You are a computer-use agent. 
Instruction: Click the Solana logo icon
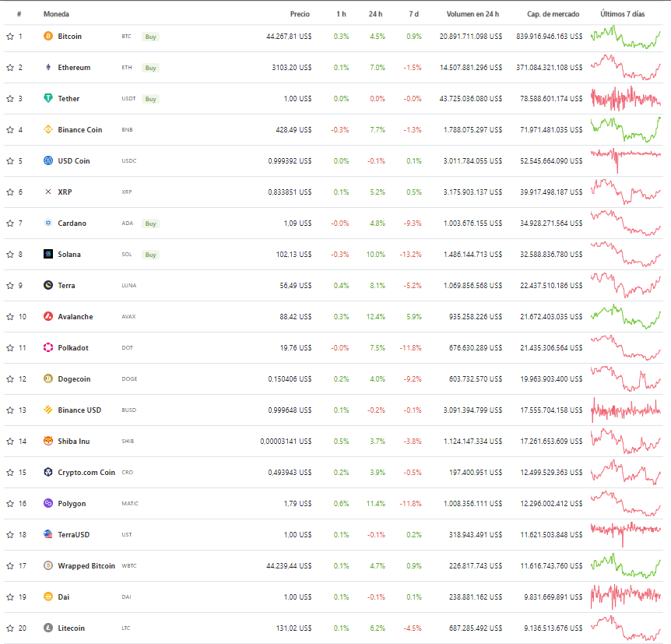point(48,254)
